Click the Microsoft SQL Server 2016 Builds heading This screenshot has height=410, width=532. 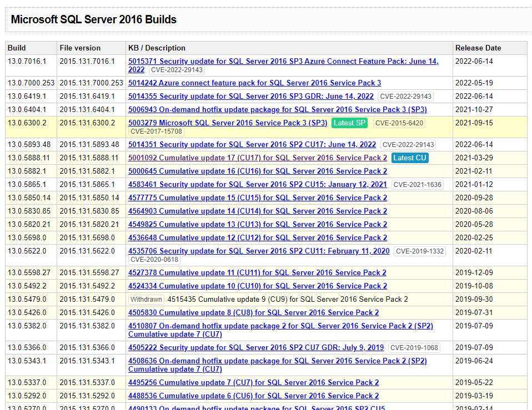coord(94,19)
